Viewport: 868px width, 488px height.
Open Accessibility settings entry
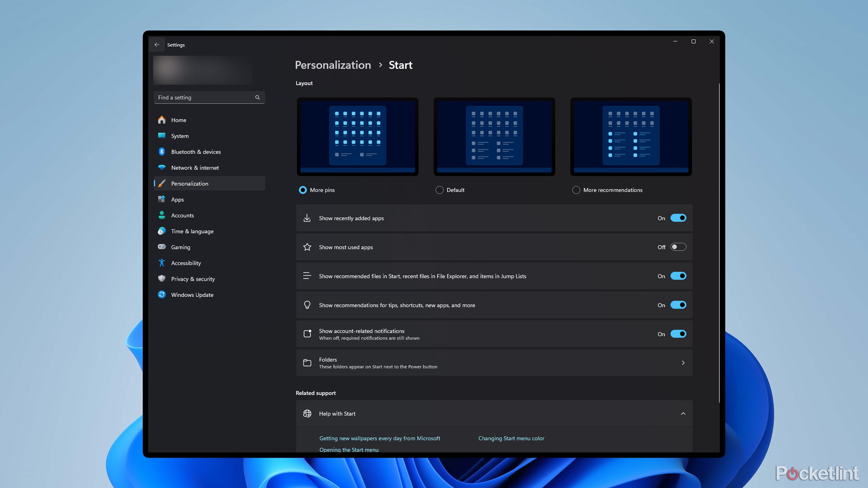[x=209, y=263]
